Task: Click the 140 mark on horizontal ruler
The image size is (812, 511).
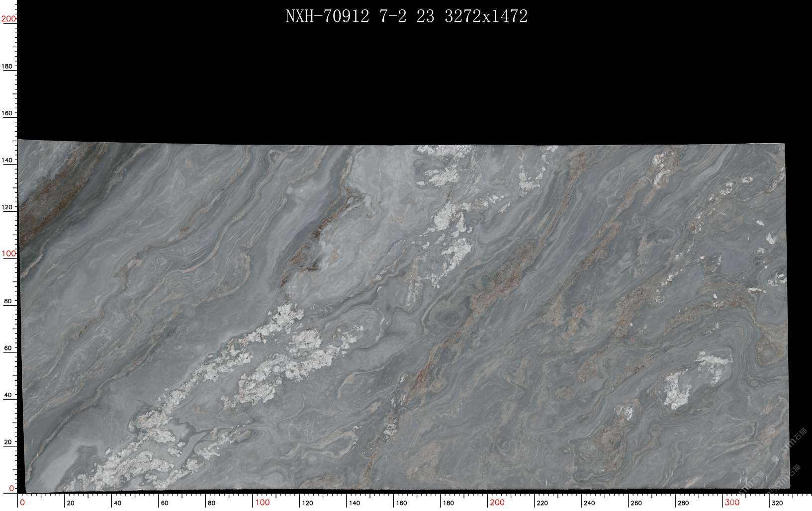Action: point(354,503)
